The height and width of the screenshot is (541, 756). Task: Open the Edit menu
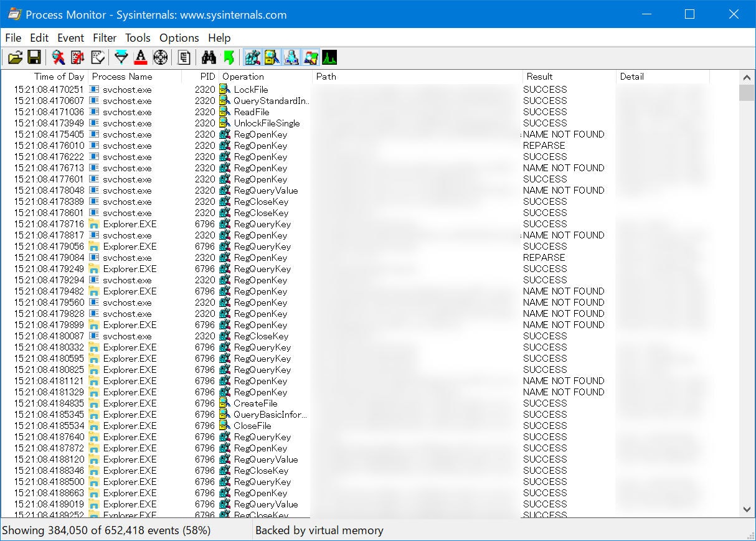pos(39,38)
